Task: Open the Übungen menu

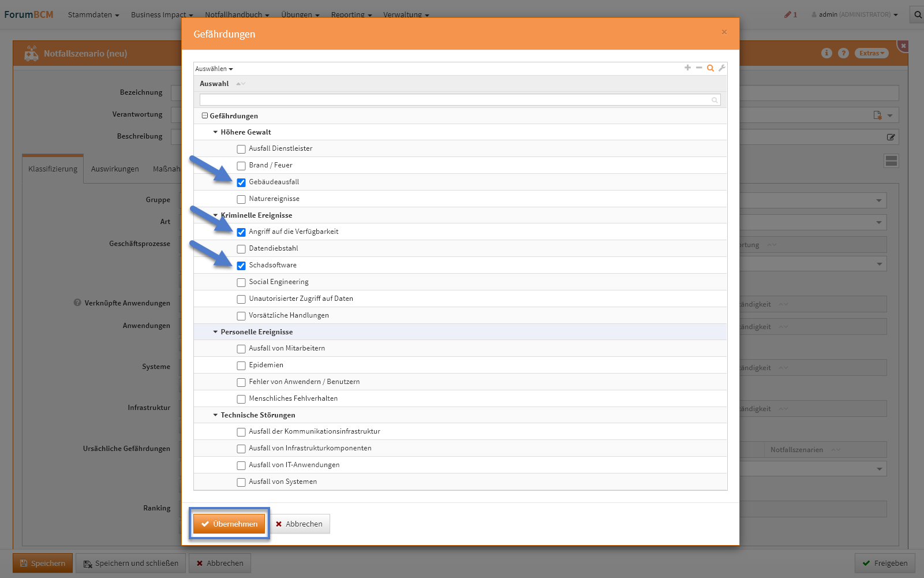Action: 300,14
